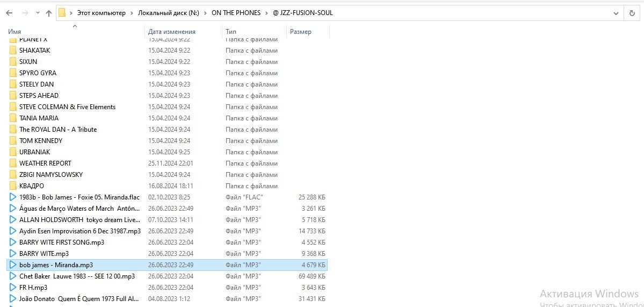644x307 pixels.
Task: Select STEELY DAN folder name
Action: coord(37,84)
